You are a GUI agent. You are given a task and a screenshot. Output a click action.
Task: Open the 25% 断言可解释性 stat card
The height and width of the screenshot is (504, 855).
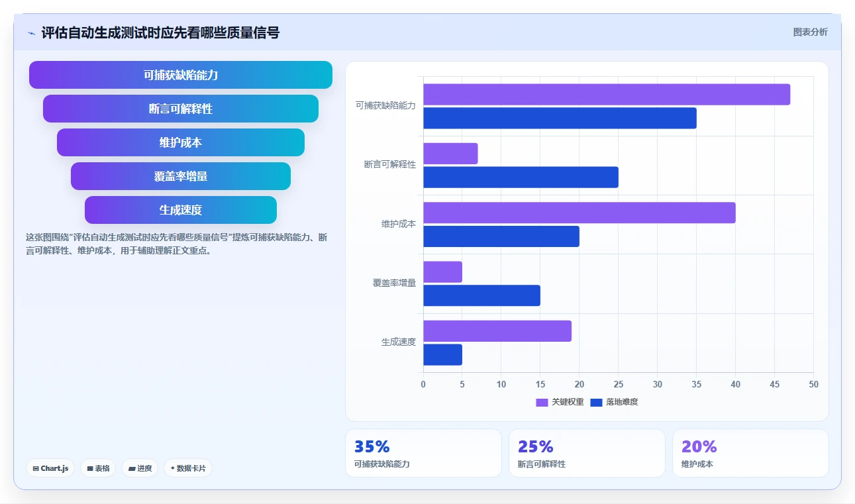[587, 453]
